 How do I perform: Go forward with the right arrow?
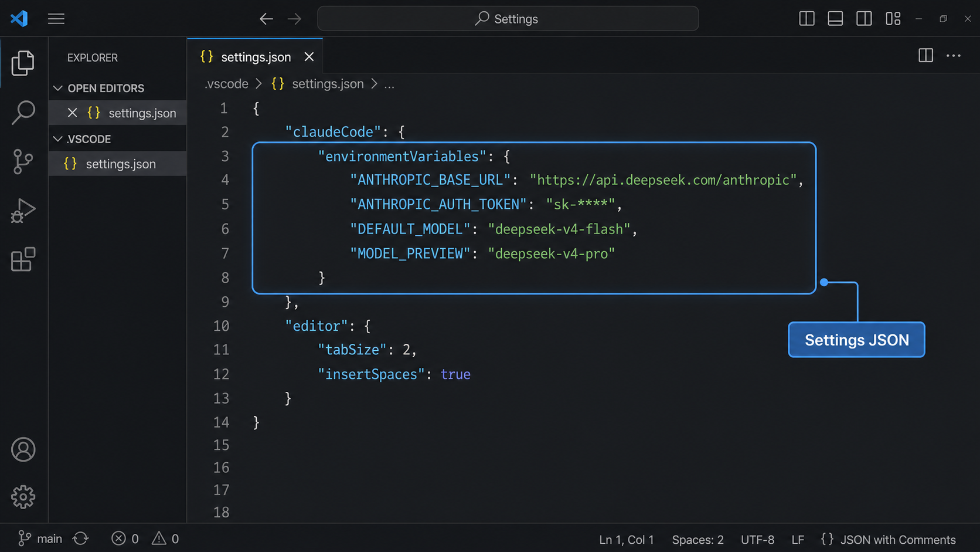click(x=294, y=19)
